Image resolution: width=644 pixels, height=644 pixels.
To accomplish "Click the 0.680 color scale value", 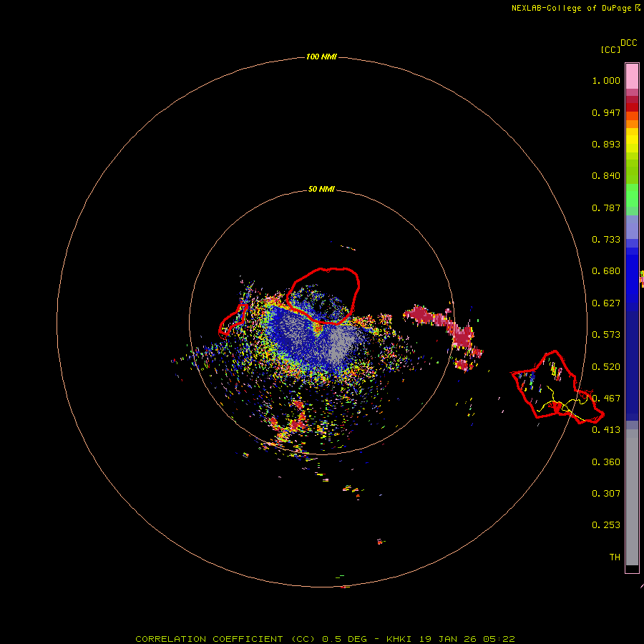I will (606, 271).
